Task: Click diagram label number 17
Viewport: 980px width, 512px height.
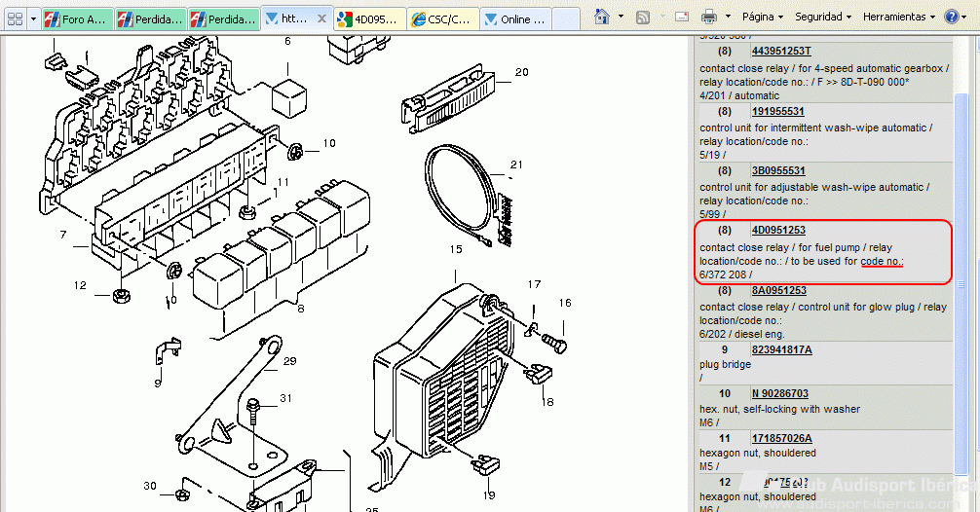Action: tap(534, 285)
